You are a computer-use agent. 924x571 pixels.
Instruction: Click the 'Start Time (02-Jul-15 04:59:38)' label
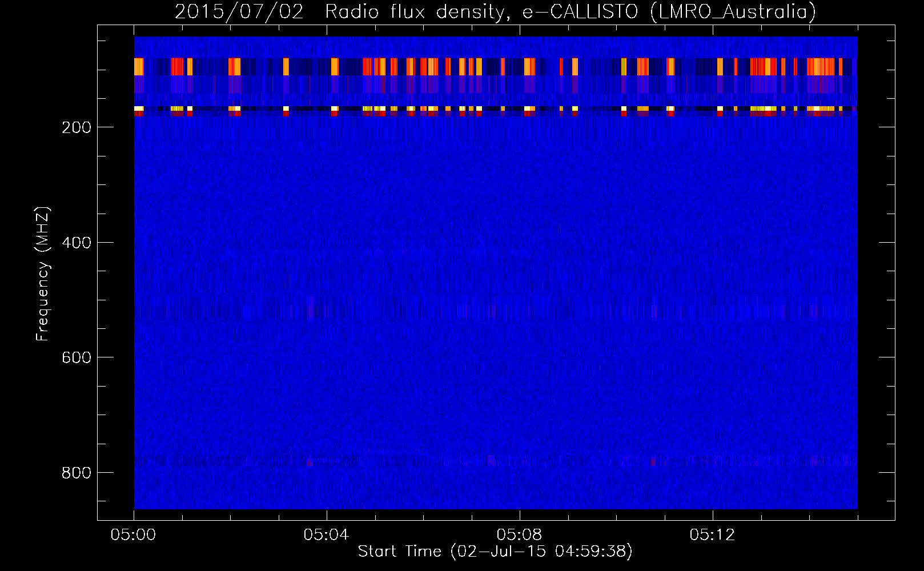(x=495, y=552)
